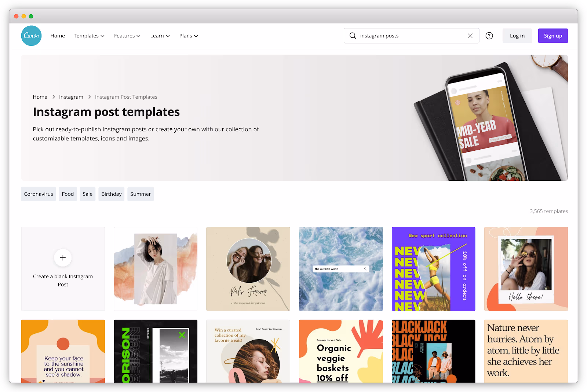The image size is (587, 392).
Task: Click the Instagram breadcrumb link
Action: pyautogui.click(x=71, y=97)
